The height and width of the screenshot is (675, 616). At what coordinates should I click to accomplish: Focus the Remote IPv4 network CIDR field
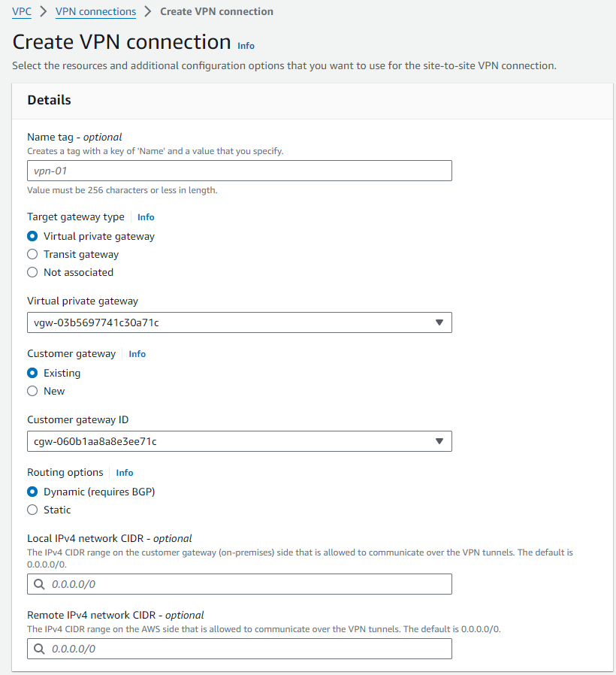pos(248,649)
